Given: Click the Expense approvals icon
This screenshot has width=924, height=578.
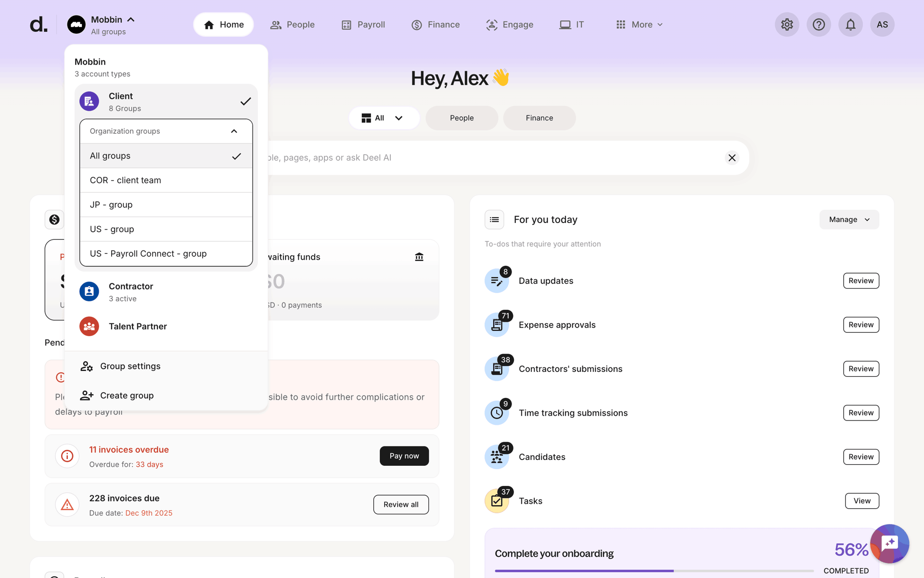Looking at the screenshot, I should pos(497,325).
